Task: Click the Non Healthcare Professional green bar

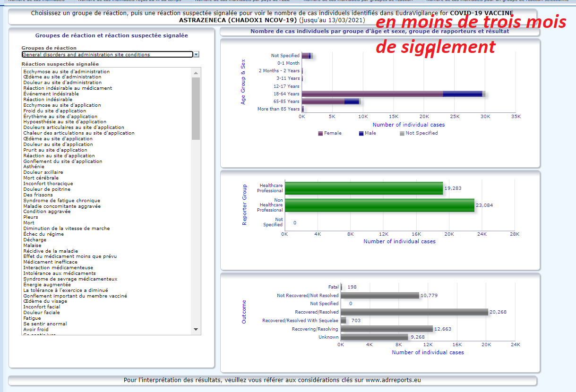Action: (379, 205)
